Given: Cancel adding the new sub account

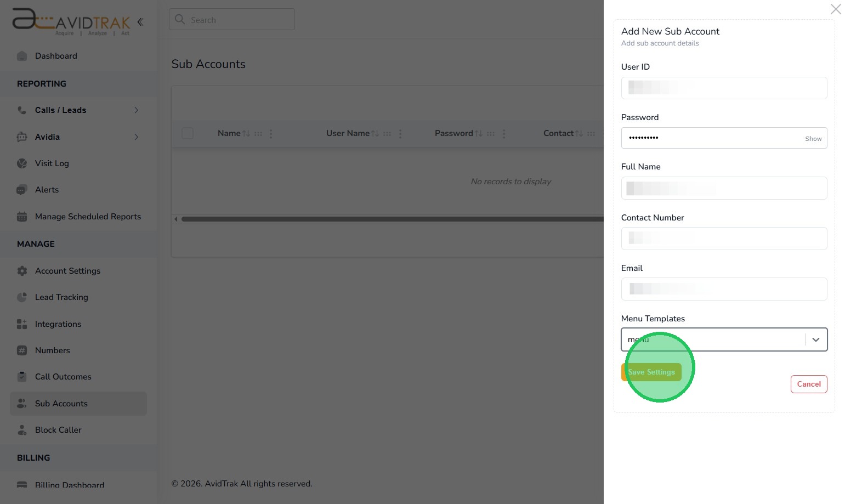Looking at the screenshot, I should (x=808, y=384).
